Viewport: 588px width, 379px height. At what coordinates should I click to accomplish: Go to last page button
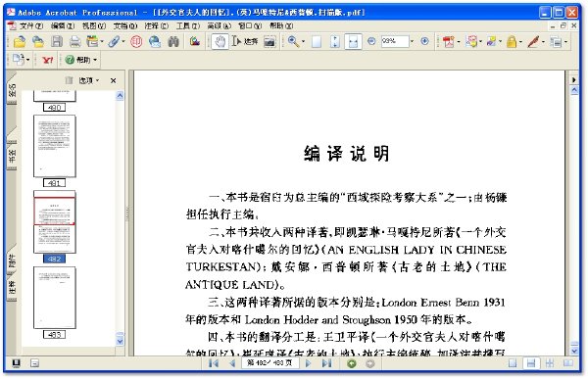click(x=327, y=363)
